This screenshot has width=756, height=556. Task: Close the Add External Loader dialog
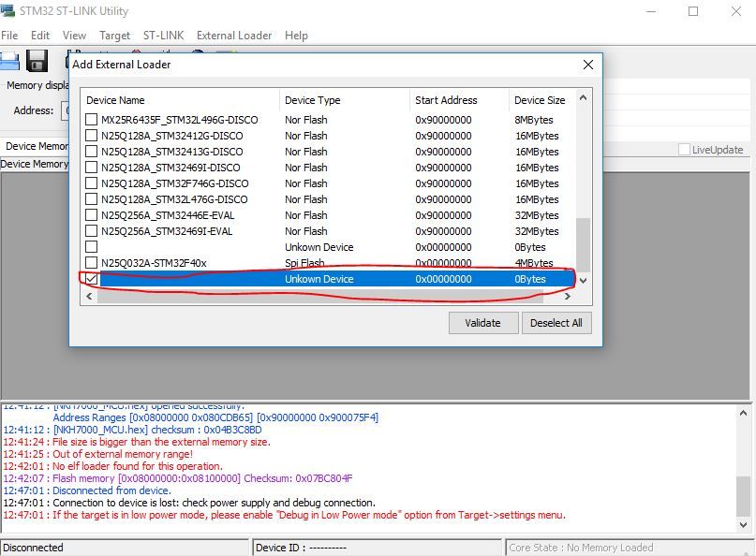[587, 65]
